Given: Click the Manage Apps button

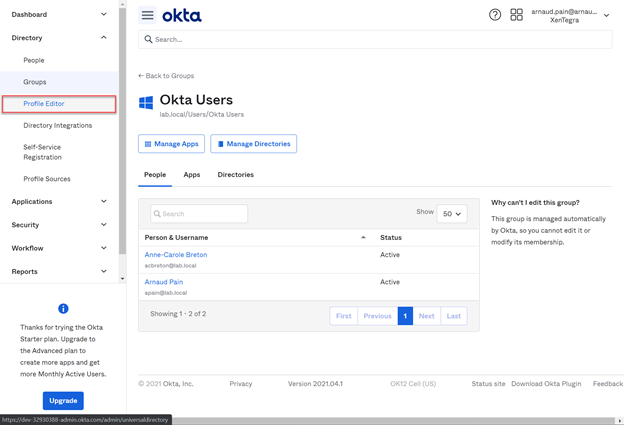Looking at the screenshot, I should (x=171, y=144).
